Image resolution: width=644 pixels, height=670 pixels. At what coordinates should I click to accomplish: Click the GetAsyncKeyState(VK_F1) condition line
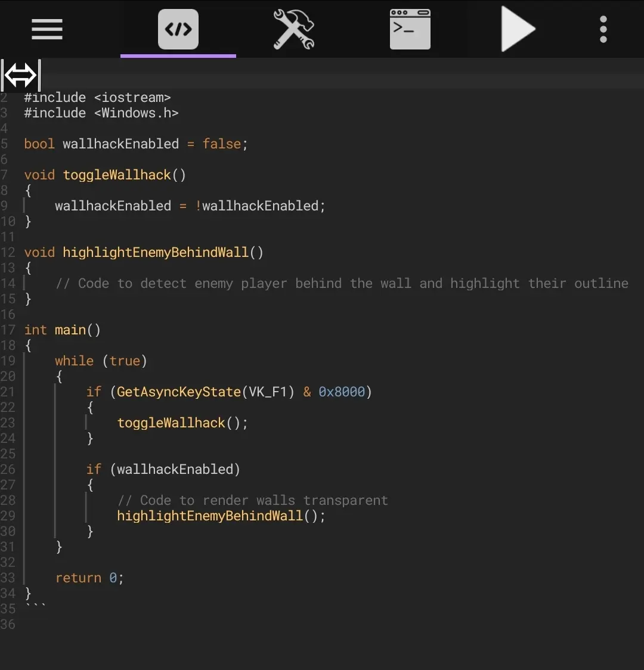coord(229,392)
